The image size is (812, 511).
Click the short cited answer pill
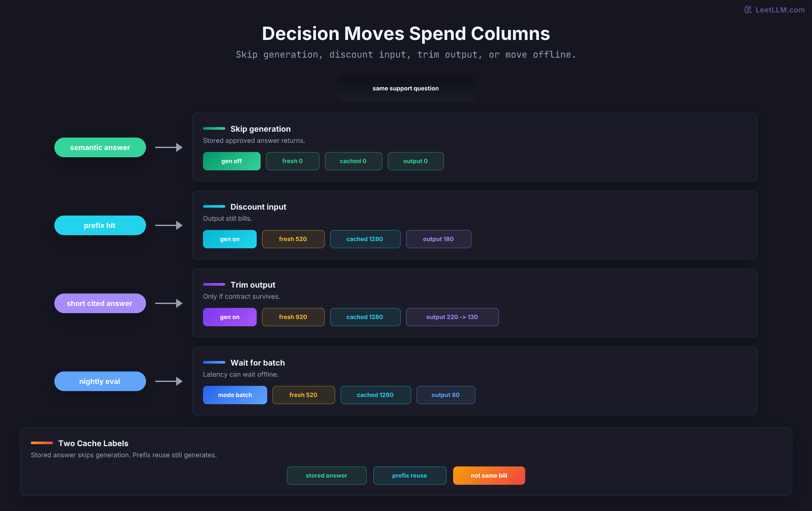point(100,303)
